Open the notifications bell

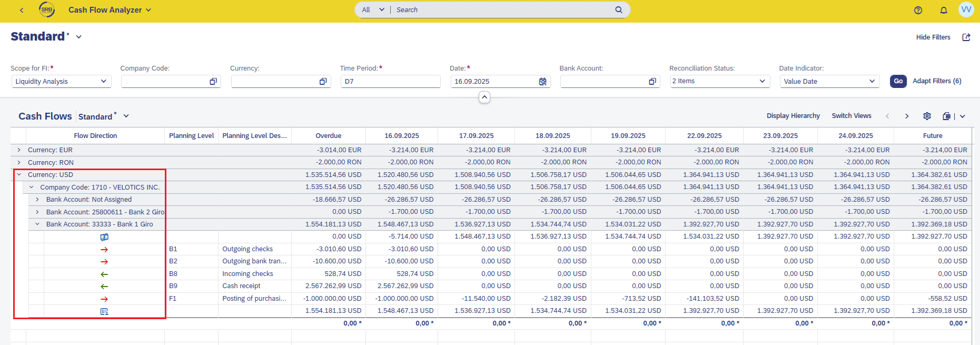943,10
